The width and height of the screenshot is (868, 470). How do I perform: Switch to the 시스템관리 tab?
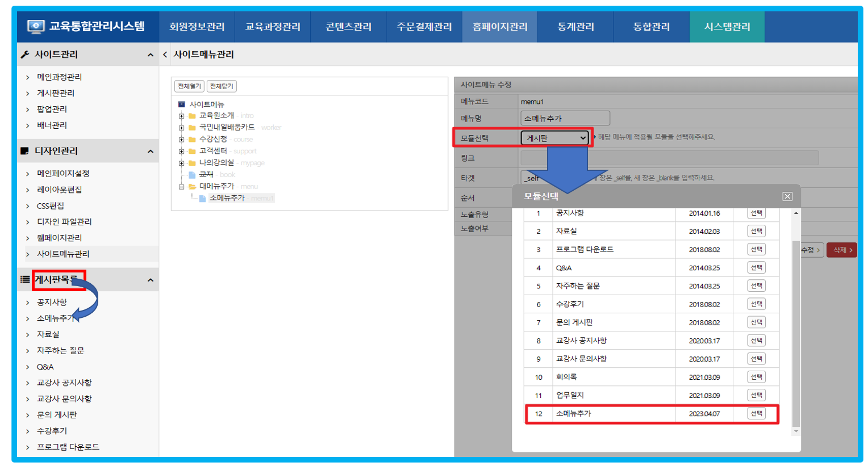pyautogui.click(x=727, y=27)
